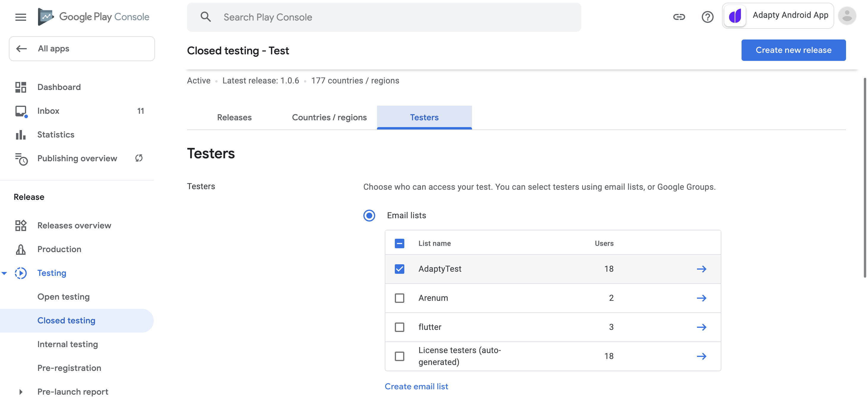This screenshot has height=408, width=868.
Task: Open AdaptyTest list details arrow
Action: pyautogui.click(x=701, y=269)
